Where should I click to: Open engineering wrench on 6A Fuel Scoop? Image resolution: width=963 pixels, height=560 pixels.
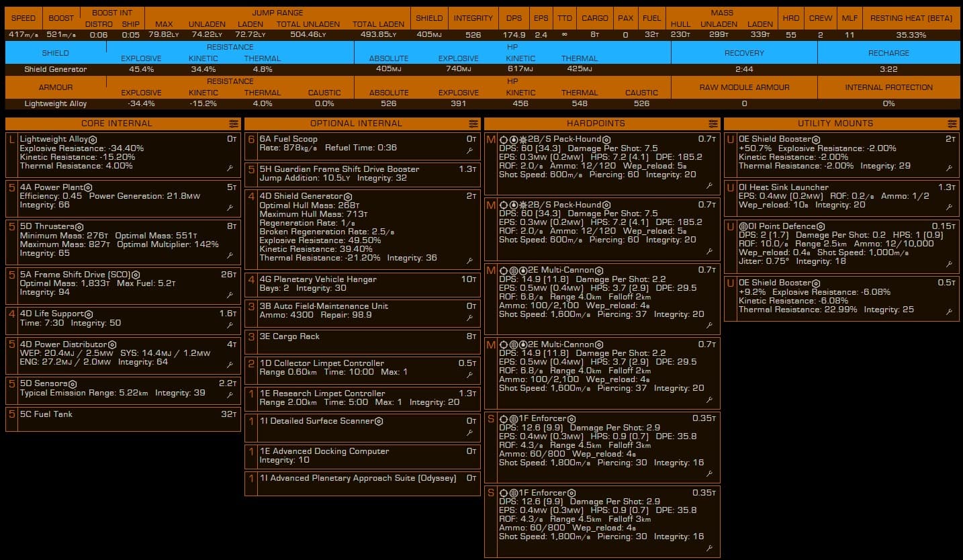(x=469, y=150)
